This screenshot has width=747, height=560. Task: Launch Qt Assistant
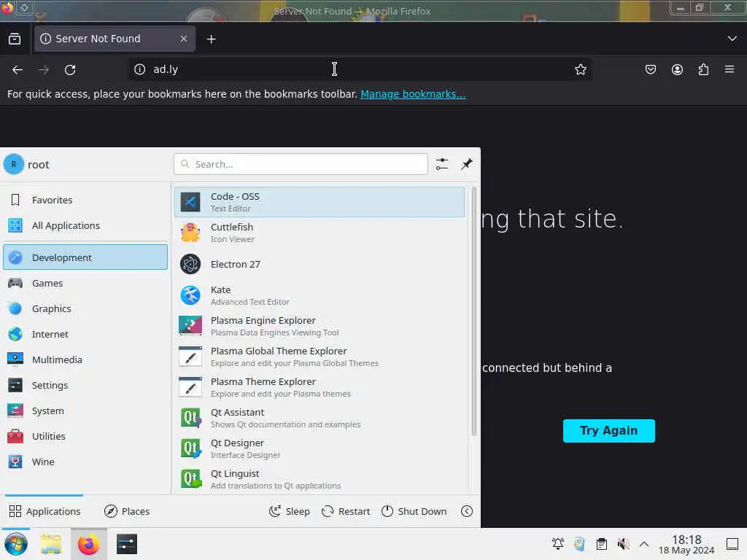click(x=320, y=418)
